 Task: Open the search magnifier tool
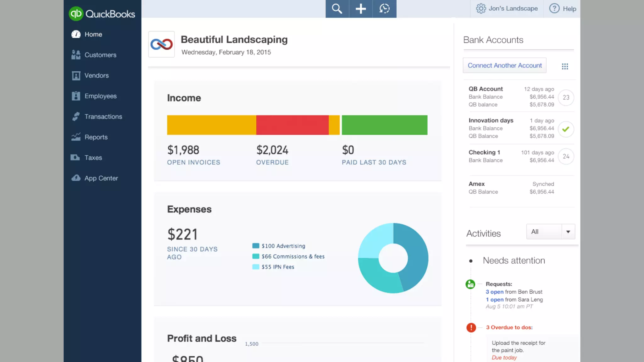coord(337,9)
